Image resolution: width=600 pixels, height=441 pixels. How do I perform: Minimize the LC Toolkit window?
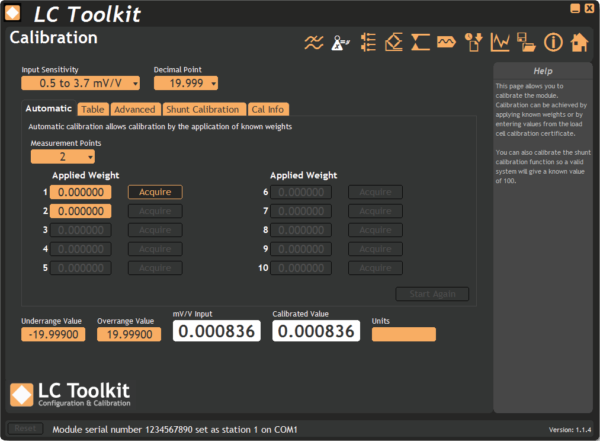click(575, 8)
